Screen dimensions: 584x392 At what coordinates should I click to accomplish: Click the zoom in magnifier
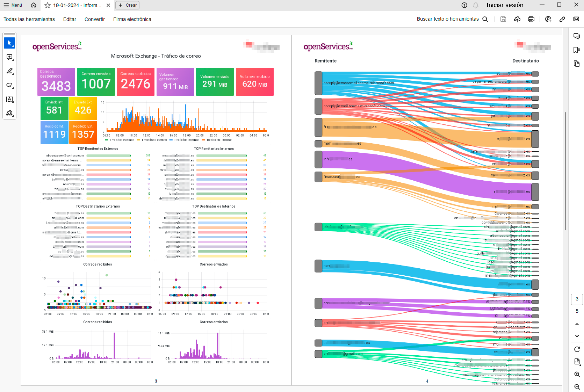click(577, 374)
